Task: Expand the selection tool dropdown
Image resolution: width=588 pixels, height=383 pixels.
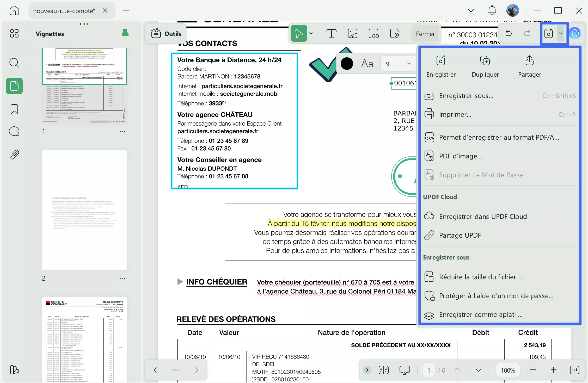Action: pos(311,33)
